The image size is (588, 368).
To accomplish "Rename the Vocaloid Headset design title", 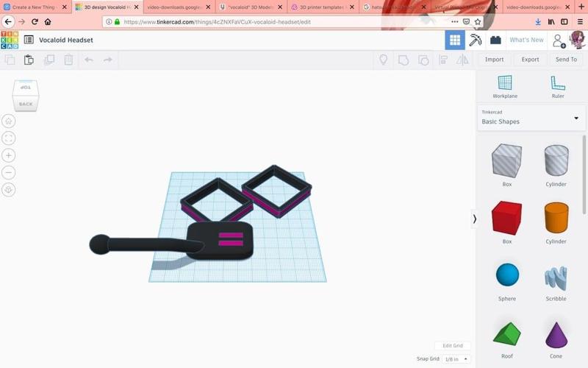I will pos(66,40).
